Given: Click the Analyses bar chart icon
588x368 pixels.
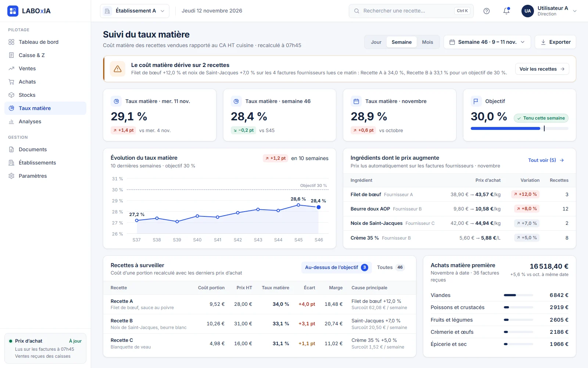Looking at the screenshot, I should [x=11, y=121].
